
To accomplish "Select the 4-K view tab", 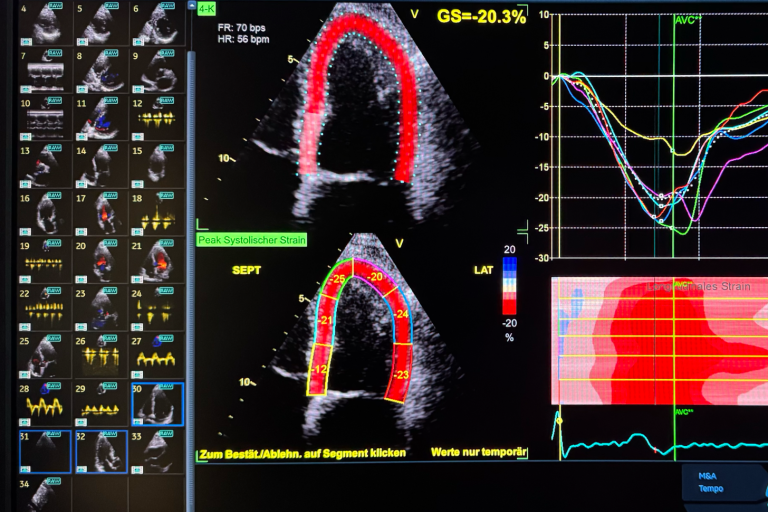I will point(207,9).
